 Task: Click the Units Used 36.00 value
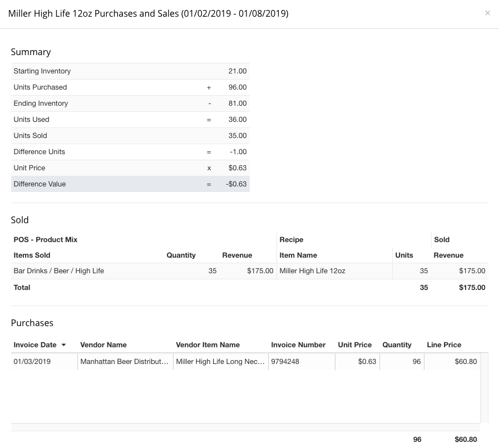coord(238,120)
